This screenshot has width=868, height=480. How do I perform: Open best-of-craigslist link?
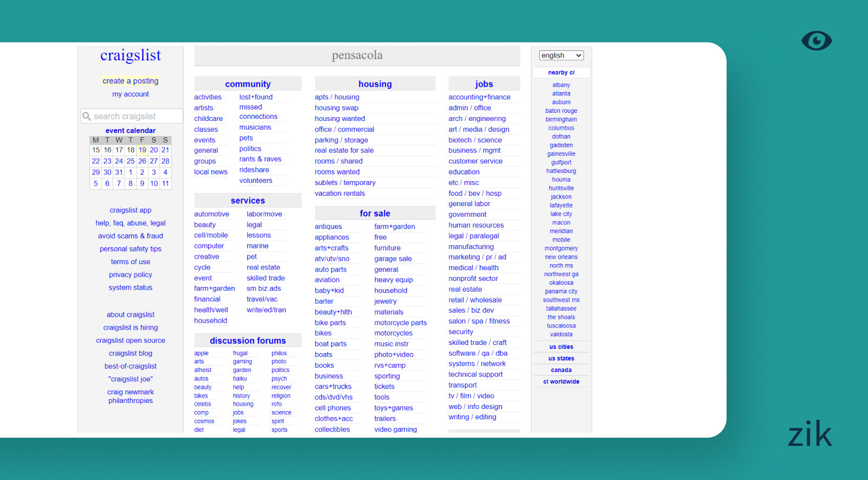click(x=131, y=366)
